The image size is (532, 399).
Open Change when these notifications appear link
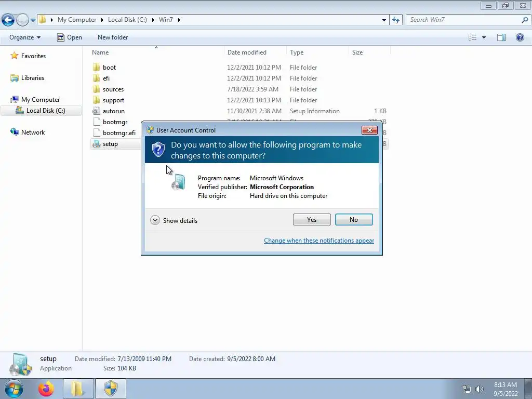click(319, 241)
